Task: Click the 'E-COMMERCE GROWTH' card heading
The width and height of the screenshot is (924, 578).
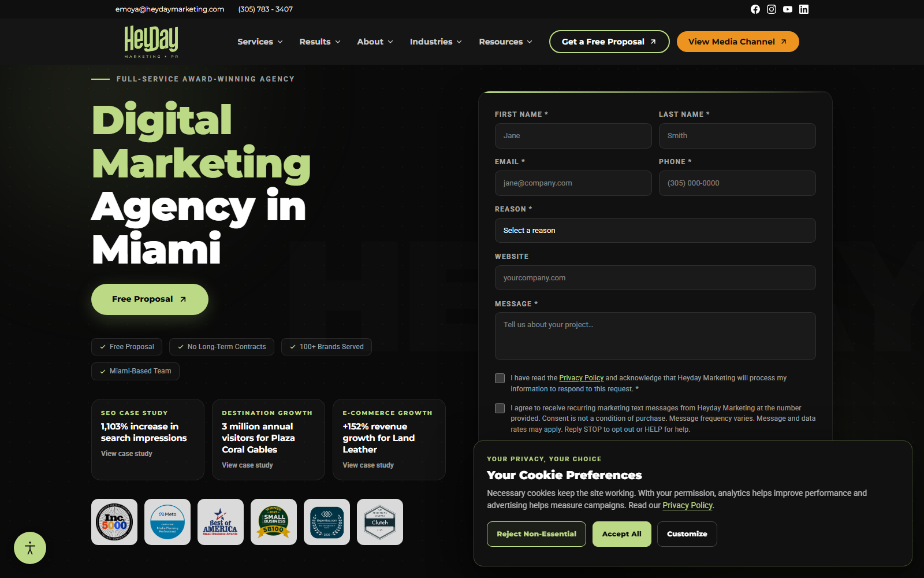Action: pyautogui.click(x=388, y=413)
